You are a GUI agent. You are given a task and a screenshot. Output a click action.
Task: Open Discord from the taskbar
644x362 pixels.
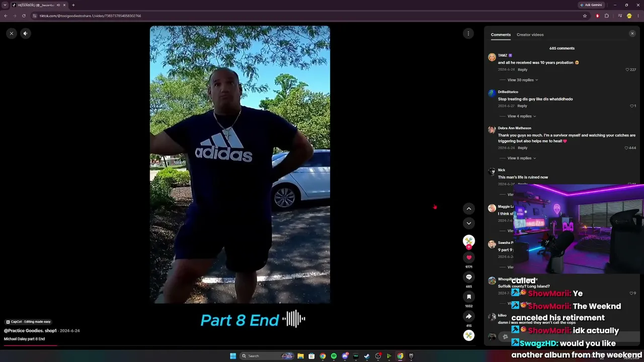point(345,356)
